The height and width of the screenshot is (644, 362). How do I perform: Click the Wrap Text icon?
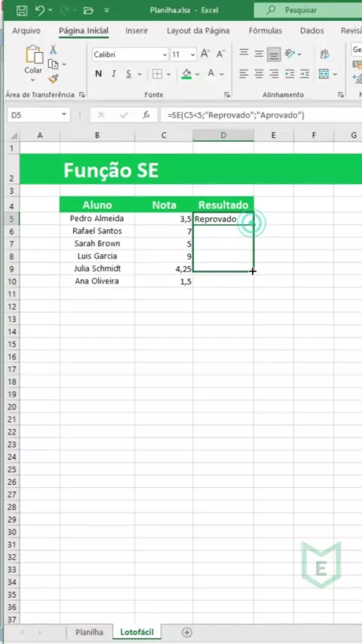click(x=324, y=54)
